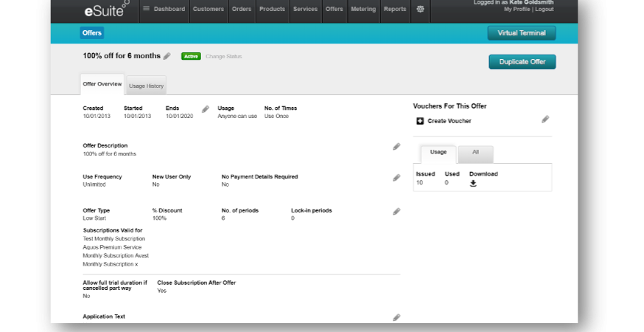
Task: Click pencil icon beside Ends date
Action: point(206,109)
